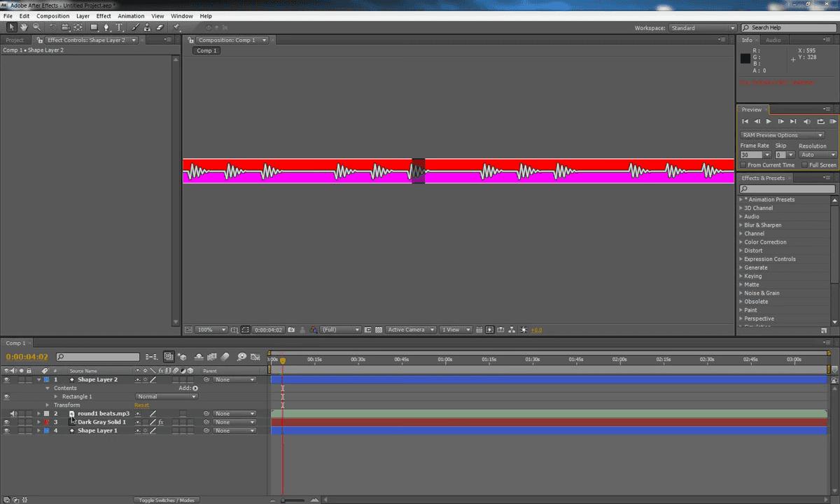Take a snapshot with the camera icon
The image size is (840, 504).
[290, 330]
